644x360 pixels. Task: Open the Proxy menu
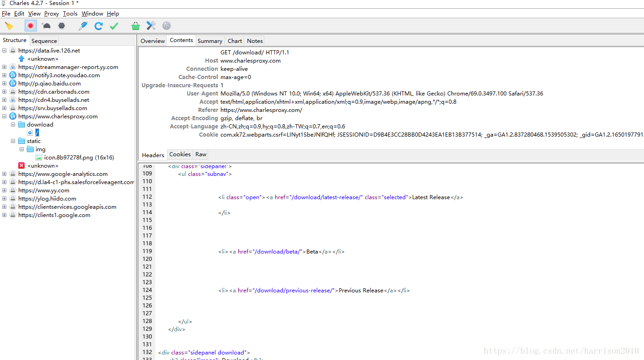(x=52, y=14)
